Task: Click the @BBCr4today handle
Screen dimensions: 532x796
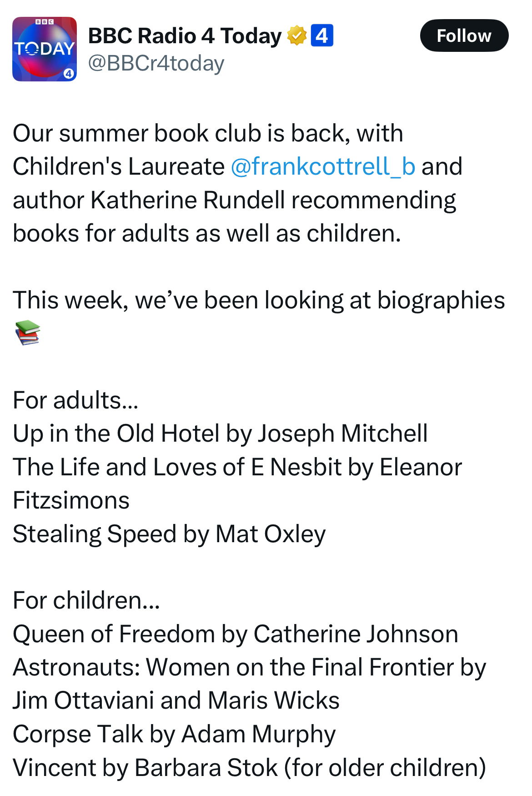Action: [156, 63]
